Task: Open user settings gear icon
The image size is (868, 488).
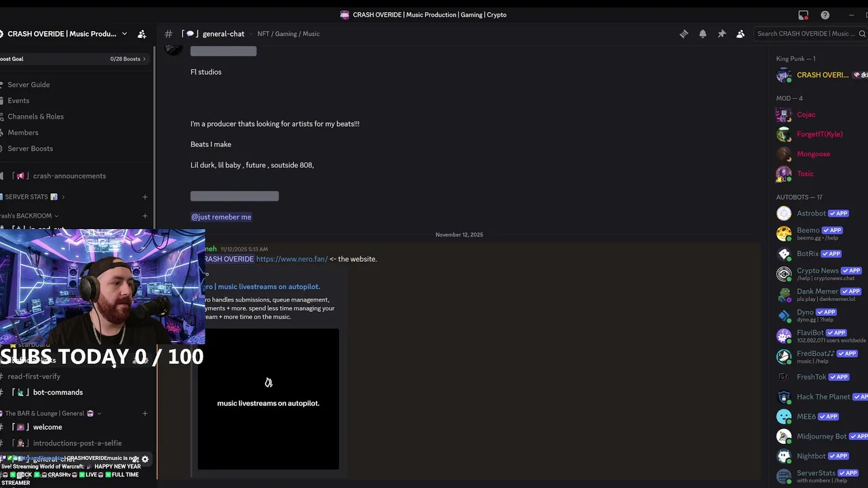Action: [x=144, y=459]
